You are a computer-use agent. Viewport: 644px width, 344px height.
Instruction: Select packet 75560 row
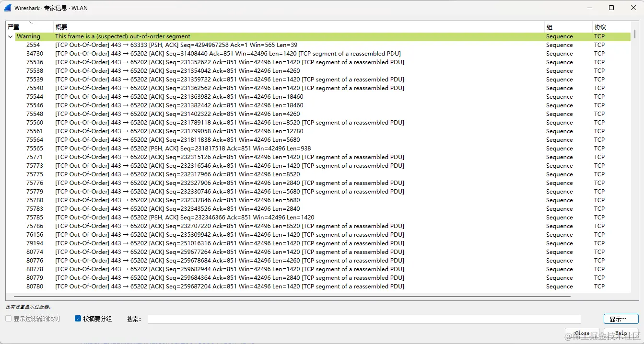coord(318,123)
